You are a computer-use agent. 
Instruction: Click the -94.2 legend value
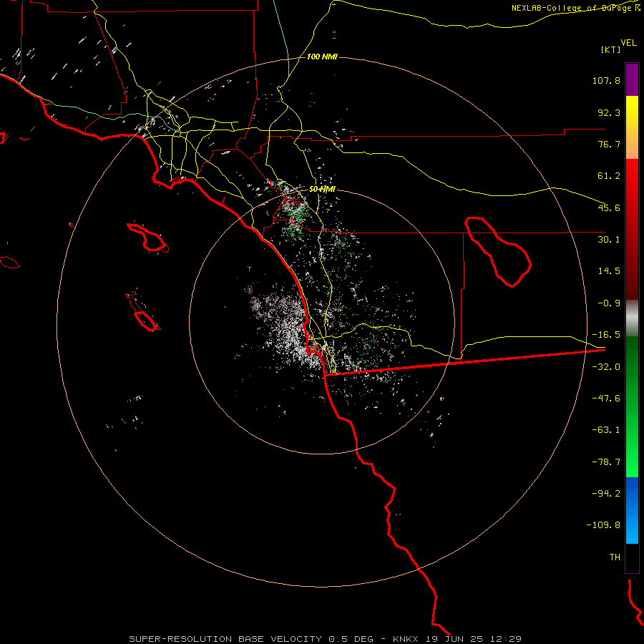(606, 493)
